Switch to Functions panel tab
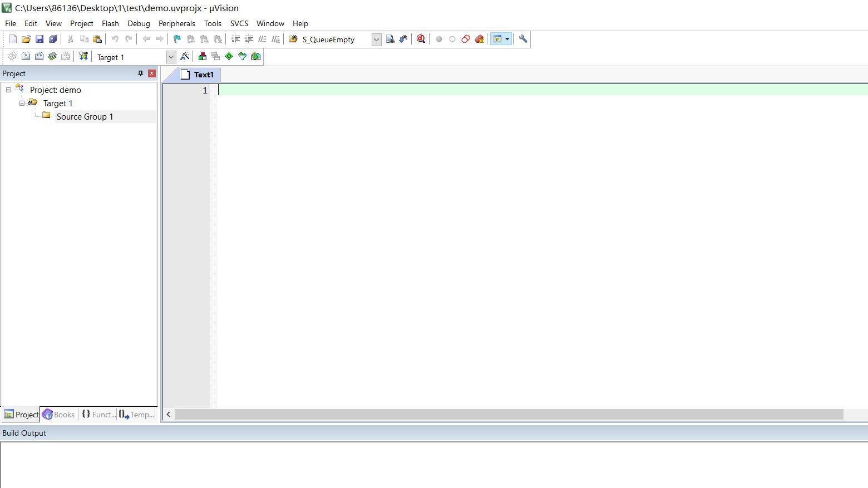Screen dimensions: 868x488 point(98,415)
